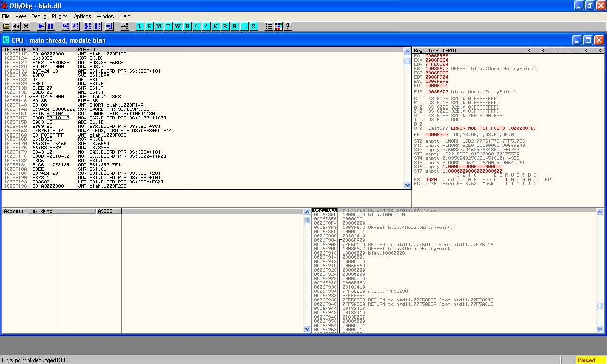Pause execution with the pause icon
Screen dimensions: 607x364
coord(51,27)
